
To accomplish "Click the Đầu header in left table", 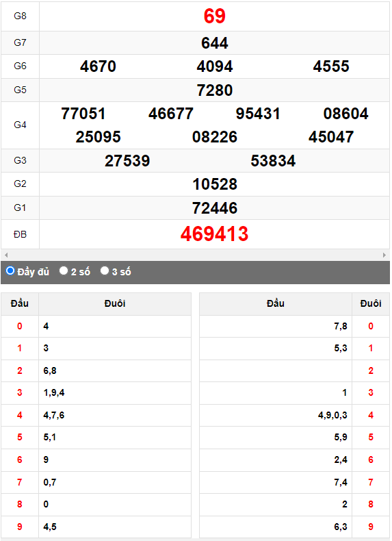I will pyautogui.click(x=20, y=303).
